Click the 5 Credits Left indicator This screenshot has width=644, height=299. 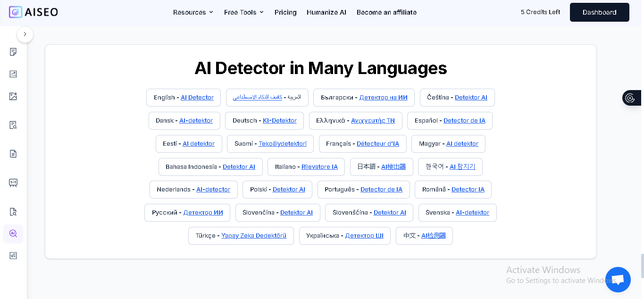point(540,12)
